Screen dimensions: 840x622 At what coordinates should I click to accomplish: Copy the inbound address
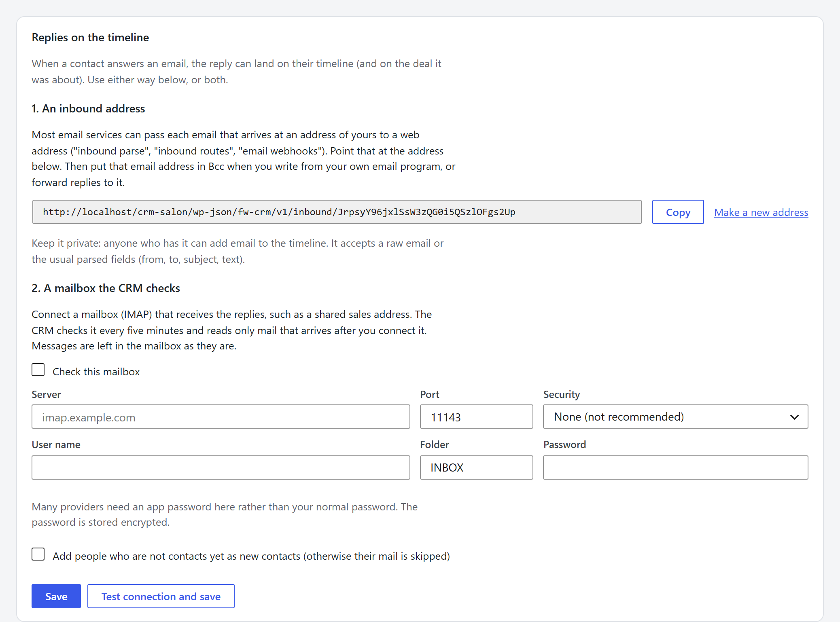click(x=678, y=212)
